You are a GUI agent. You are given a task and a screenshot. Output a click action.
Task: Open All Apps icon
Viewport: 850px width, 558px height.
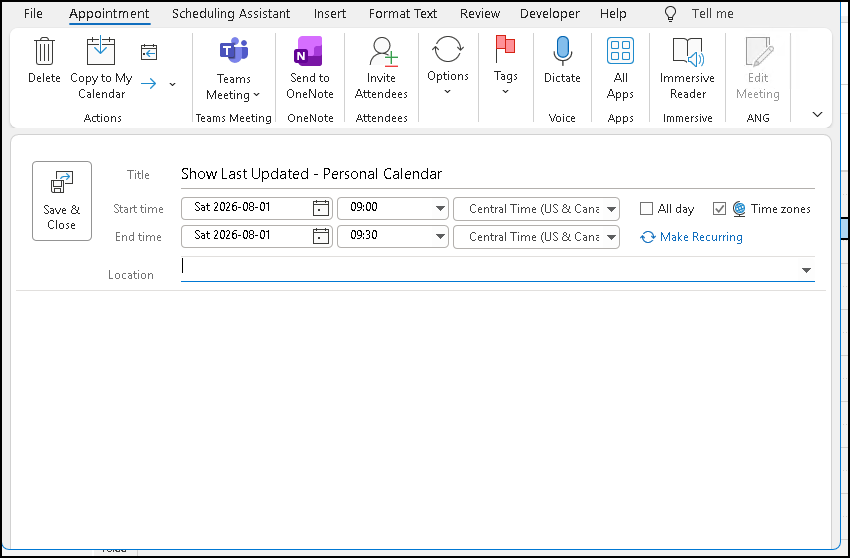point(620,52)
